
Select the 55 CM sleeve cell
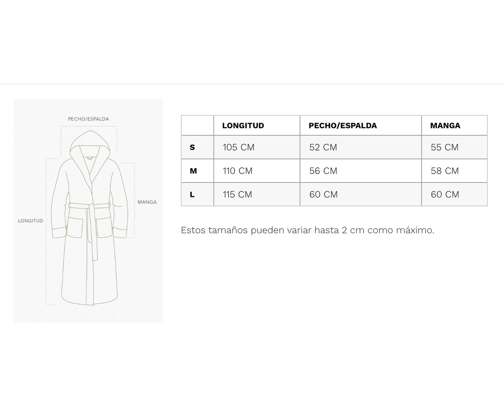(445, 147)
